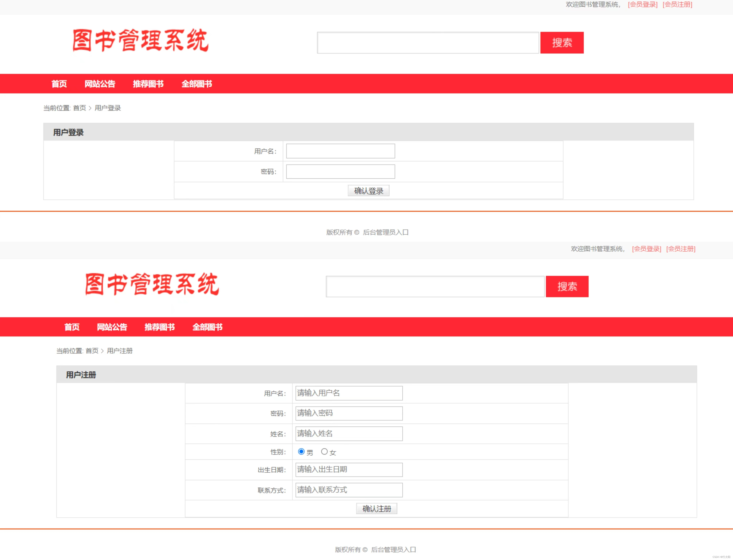
Task: Open 网站公告 in the registration page navigation bar
Action: pyautogui.click(x=112, y=327)
